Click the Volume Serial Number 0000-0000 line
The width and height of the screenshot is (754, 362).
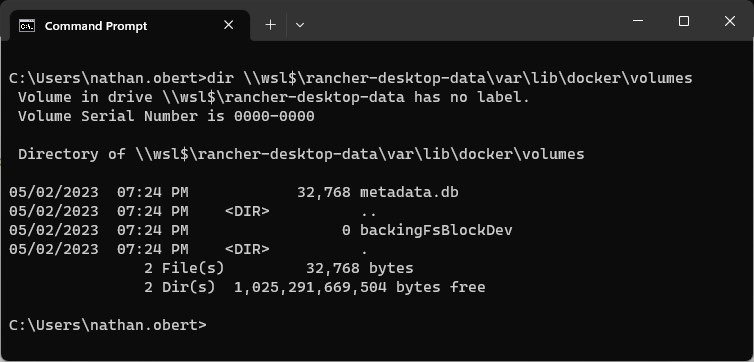point(166,116)
